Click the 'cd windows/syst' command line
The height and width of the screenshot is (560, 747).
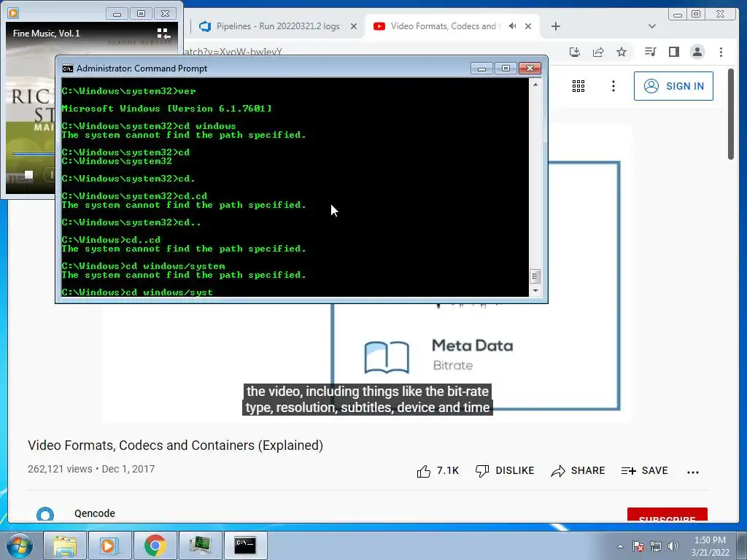137,292
